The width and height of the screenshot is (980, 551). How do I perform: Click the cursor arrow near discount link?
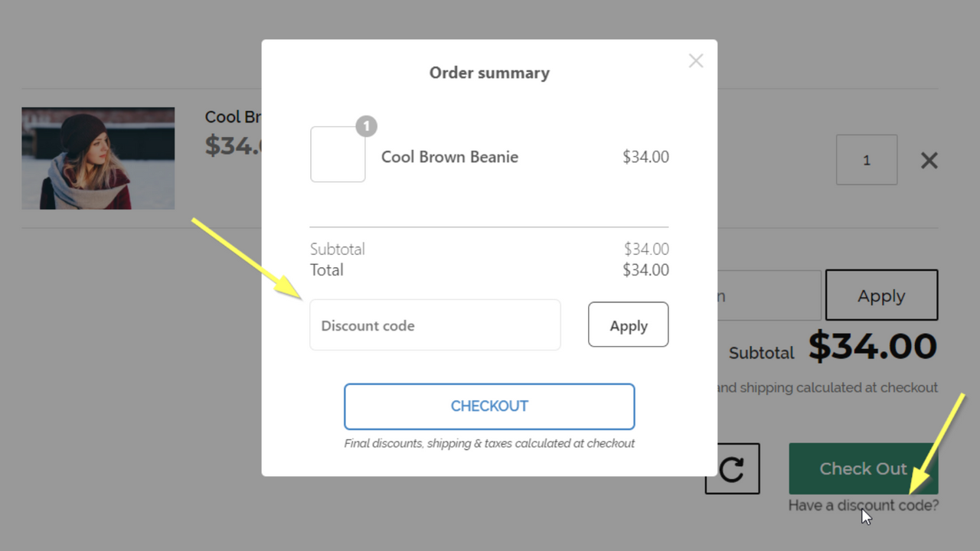click(865, 515)
